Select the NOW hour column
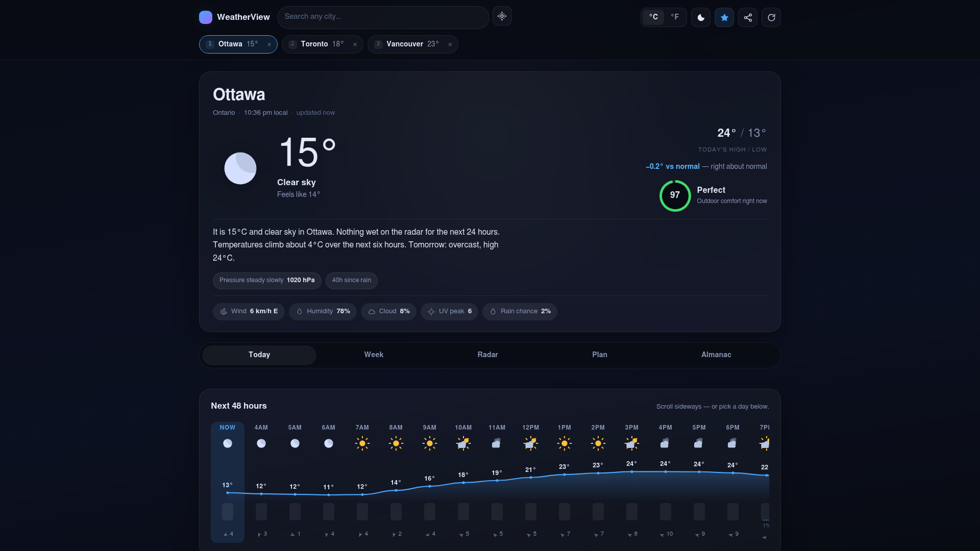 coord(228,482)
